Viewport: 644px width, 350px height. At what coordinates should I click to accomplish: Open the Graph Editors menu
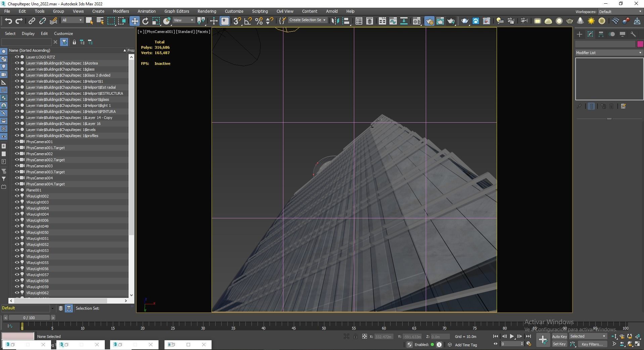coord(177,11)
